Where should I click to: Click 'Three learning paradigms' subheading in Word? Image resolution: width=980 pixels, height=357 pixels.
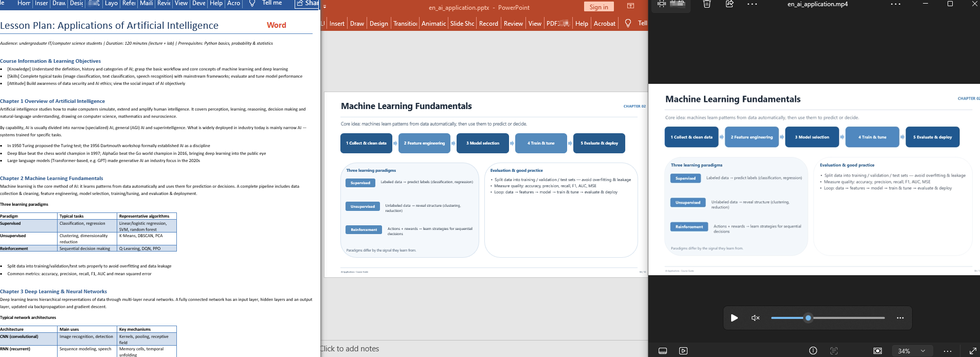pos(24,204)
